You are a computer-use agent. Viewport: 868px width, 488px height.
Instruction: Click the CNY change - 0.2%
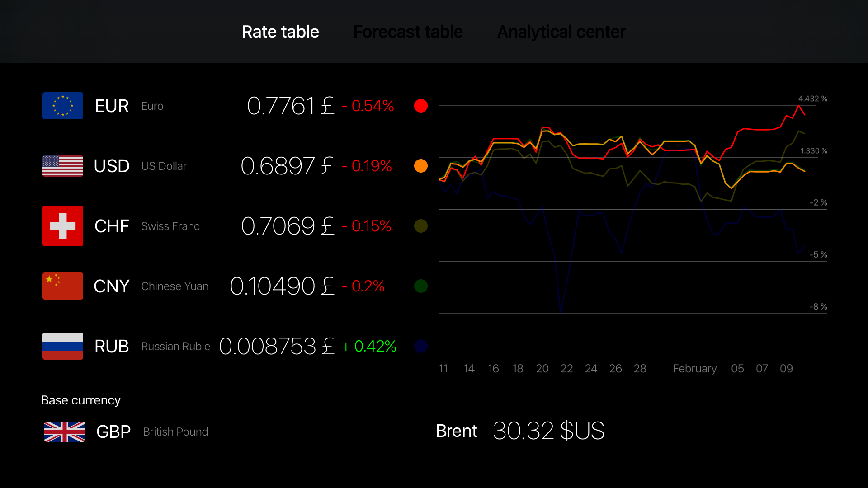[x=363, y=286]
